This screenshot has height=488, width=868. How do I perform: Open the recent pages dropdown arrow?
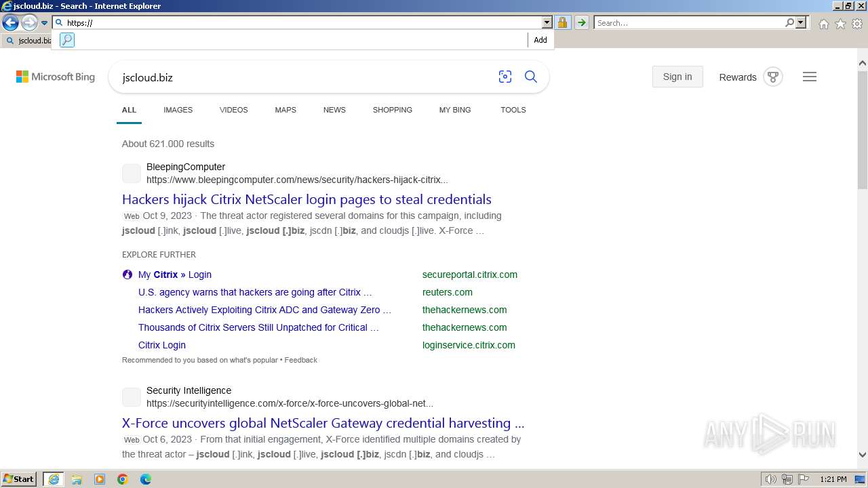click(x=45, y=23)
